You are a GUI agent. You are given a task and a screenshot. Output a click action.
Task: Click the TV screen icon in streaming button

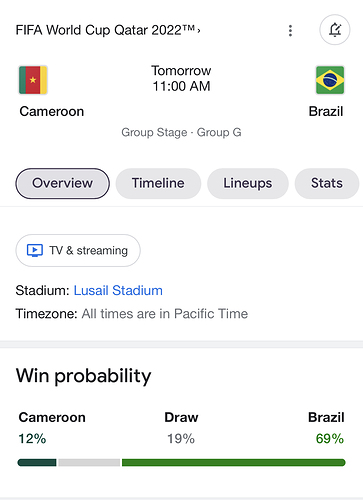pos(35,250)
